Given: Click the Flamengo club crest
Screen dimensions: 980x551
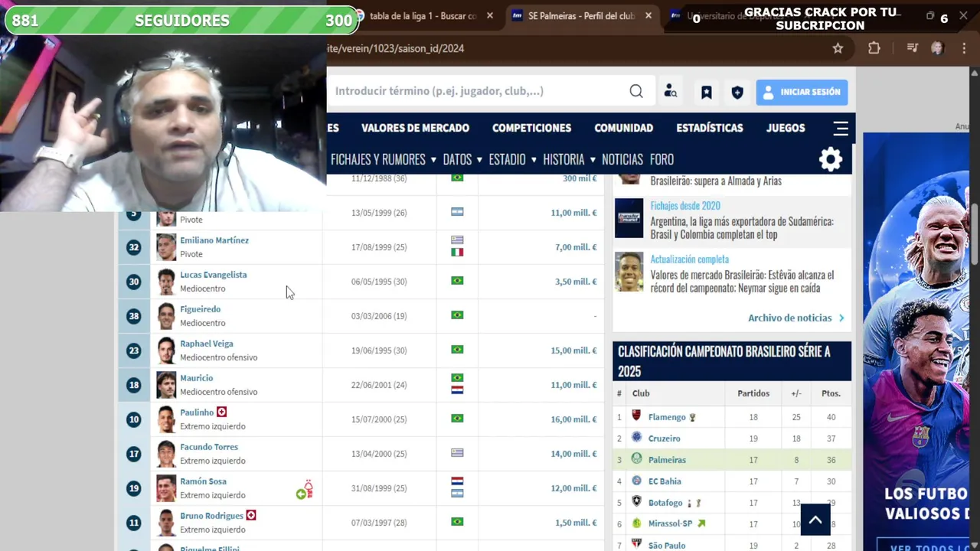Looking at the screenshot, I should [x=636, y=416].
